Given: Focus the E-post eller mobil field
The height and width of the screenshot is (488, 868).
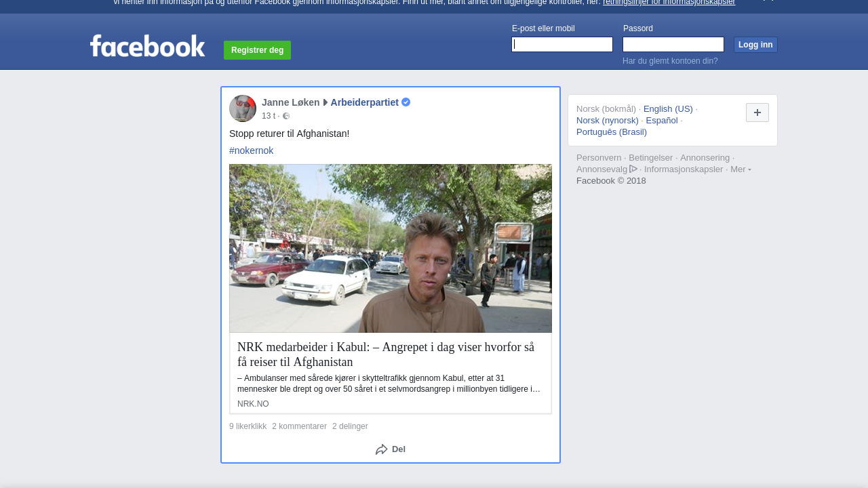Looking at the screenshot, I should [562, 45].
